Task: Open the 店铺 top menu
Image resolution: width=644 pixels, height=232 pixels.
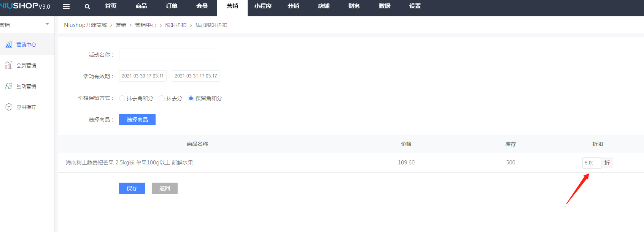Action: pyautogui.click(x=324, y=6)
